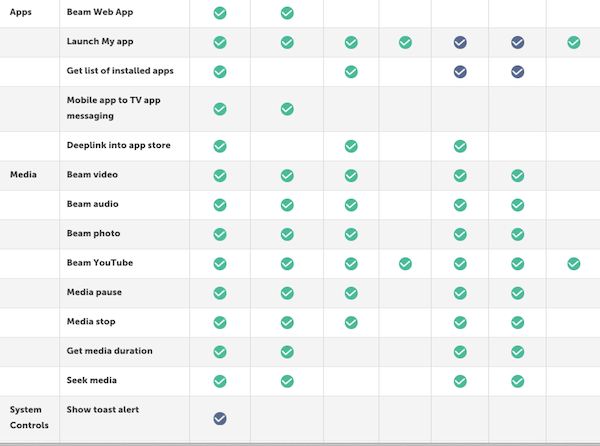The width and height of the screenshot is (600, 446).
Task: Click the Beam audio feature label
Action: (x=93, y=204)
